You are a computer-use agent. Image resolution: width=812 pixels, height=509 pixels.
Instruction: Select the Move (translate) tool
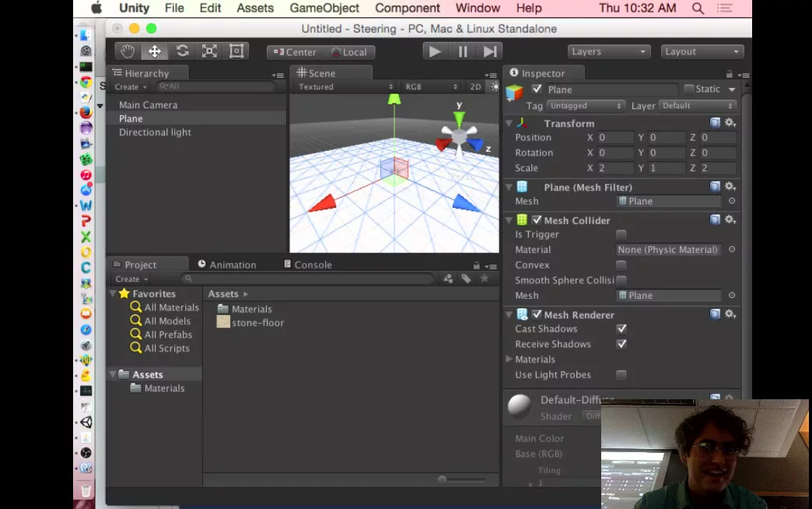[155, 51]
